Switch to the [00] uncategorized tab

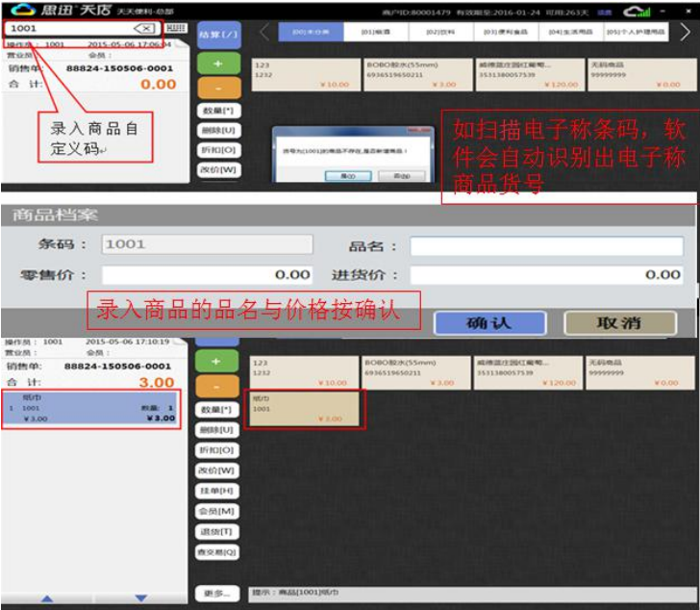[x=311, y=32]
